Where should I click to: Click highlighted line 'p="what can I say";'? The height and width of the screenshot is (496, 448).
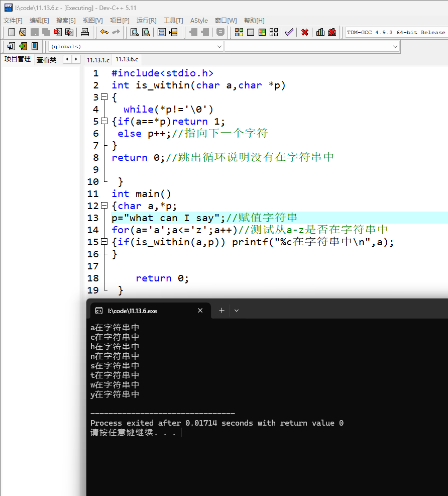168,218
